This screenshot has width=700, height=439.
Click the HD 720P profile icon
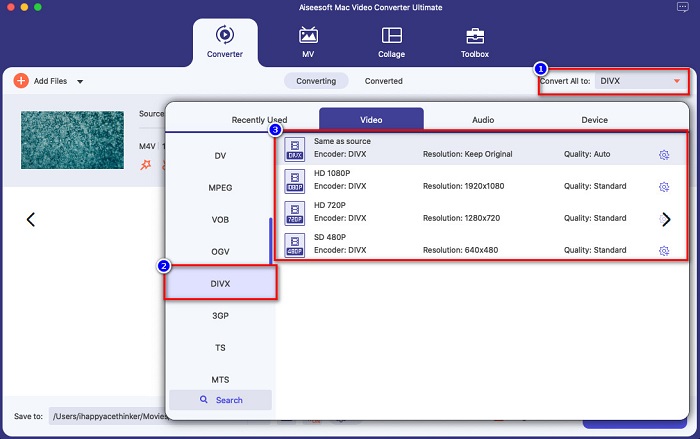pos(295,213)
